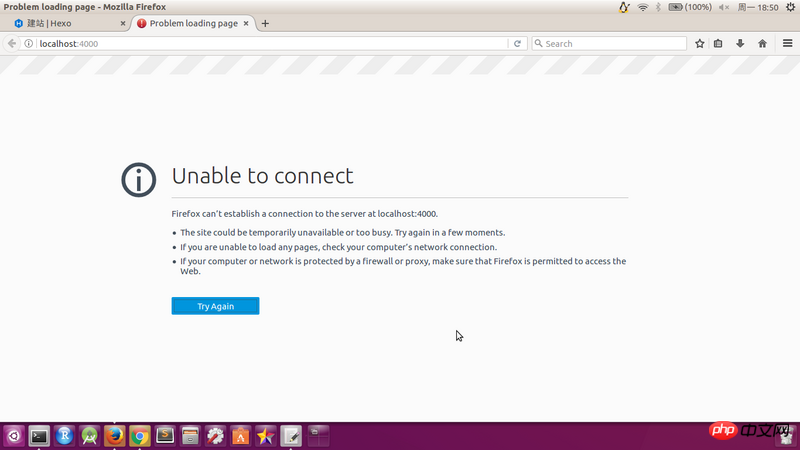Bookmark this page with the star

[699, 43]
